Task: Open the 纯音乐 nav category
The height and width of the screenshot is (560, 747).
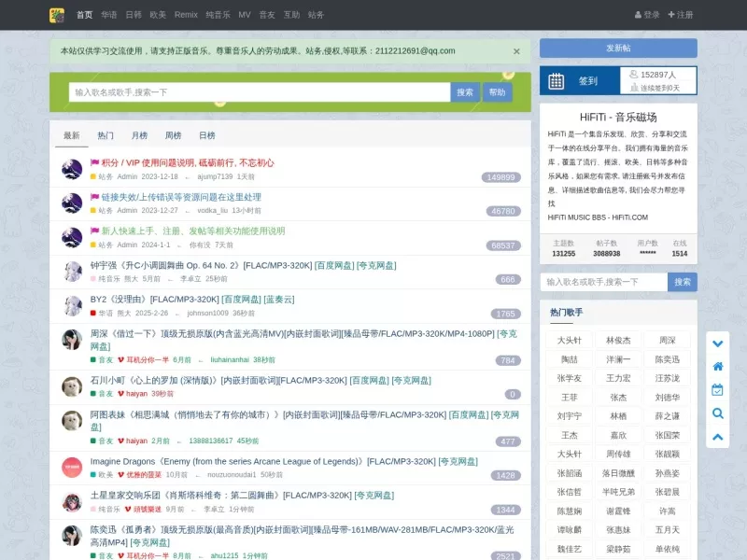Action: pos(218,15)
